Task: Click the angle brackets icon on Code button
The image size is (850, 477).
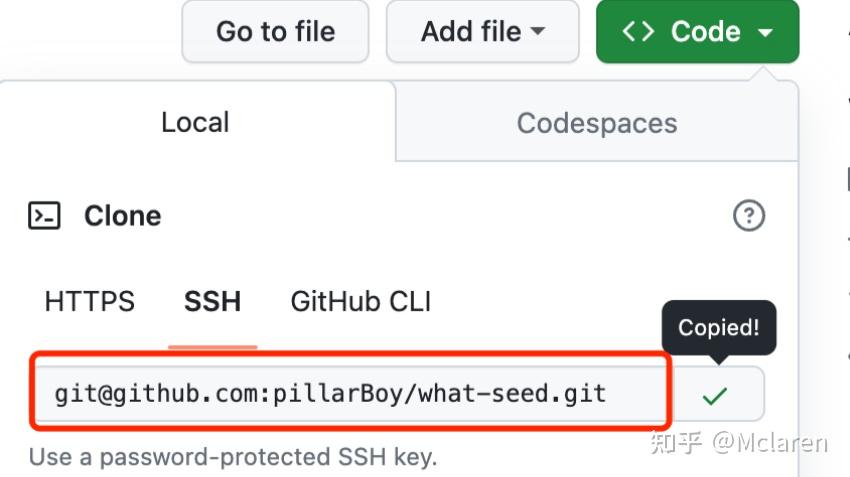Action: [638, 31]
